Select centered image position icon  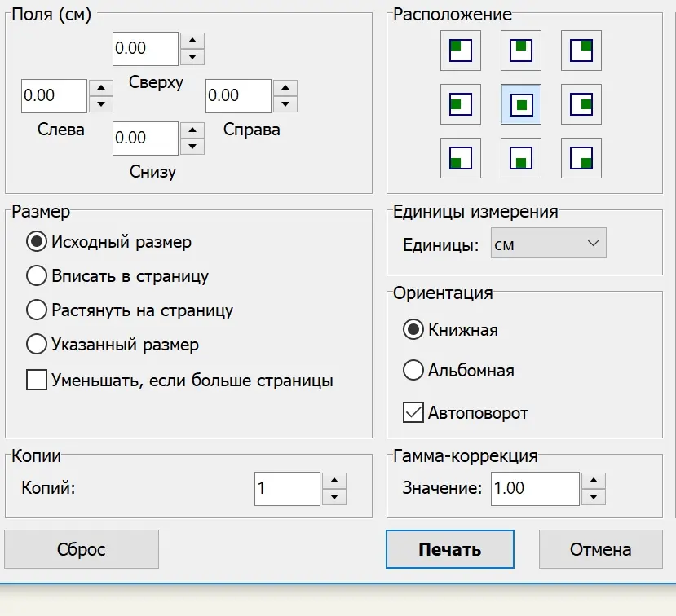pyautogui.click(x=521, y=104)
